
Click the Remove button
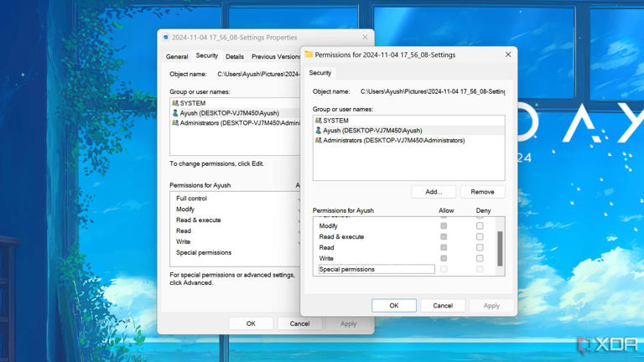(482, 192)
